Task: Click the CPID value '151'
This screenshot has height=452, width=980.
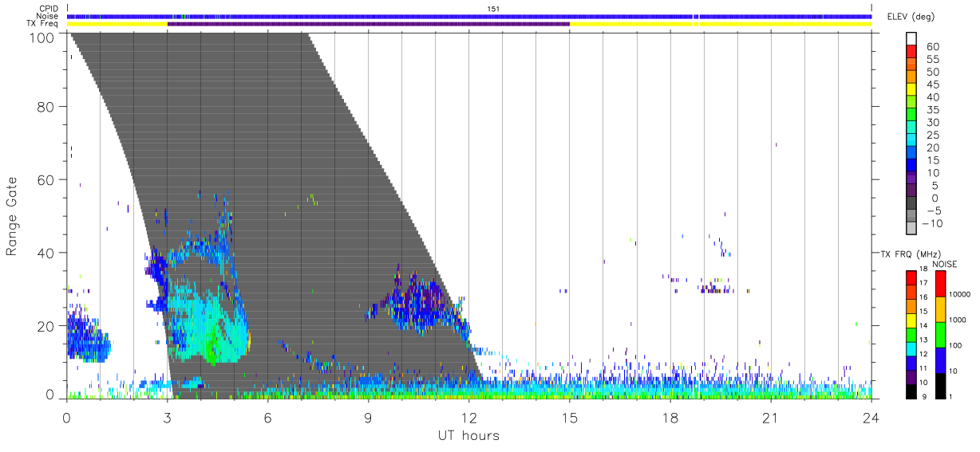Action: [x=494, y=9]
